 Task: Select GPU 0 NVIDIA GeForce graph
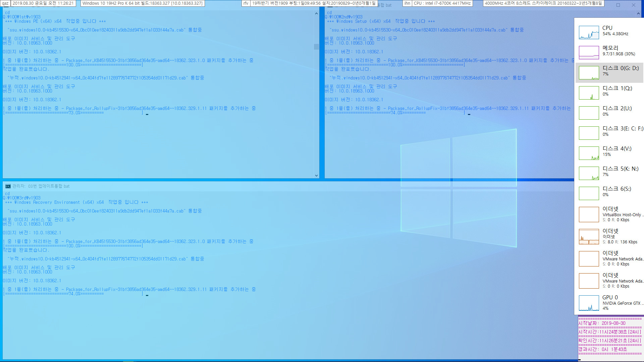(x=589, y=303)
